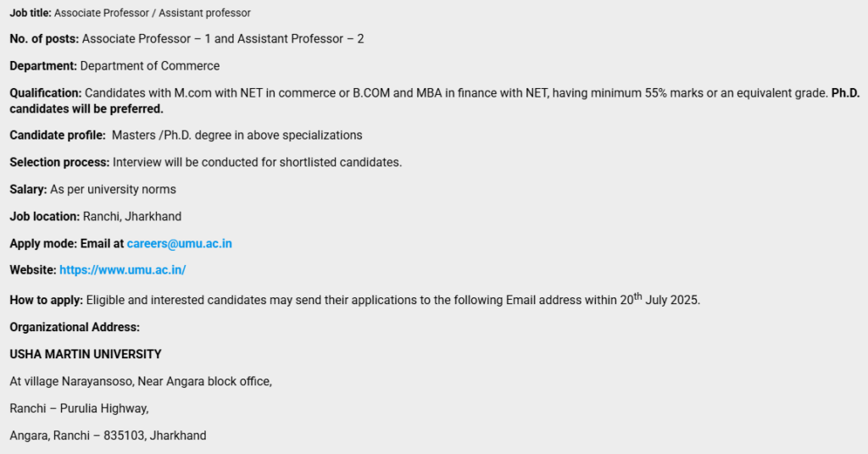The image size is (868, 454).
Task: Click the "No. of posts:" label
Action: coord(44,39)
